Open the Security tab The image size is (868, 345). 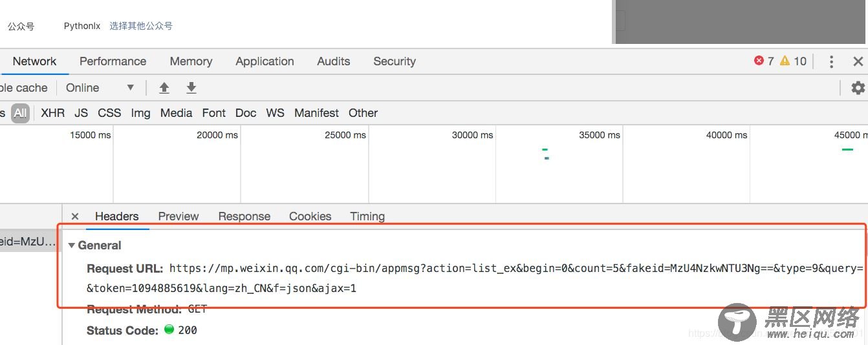[395, 61]
